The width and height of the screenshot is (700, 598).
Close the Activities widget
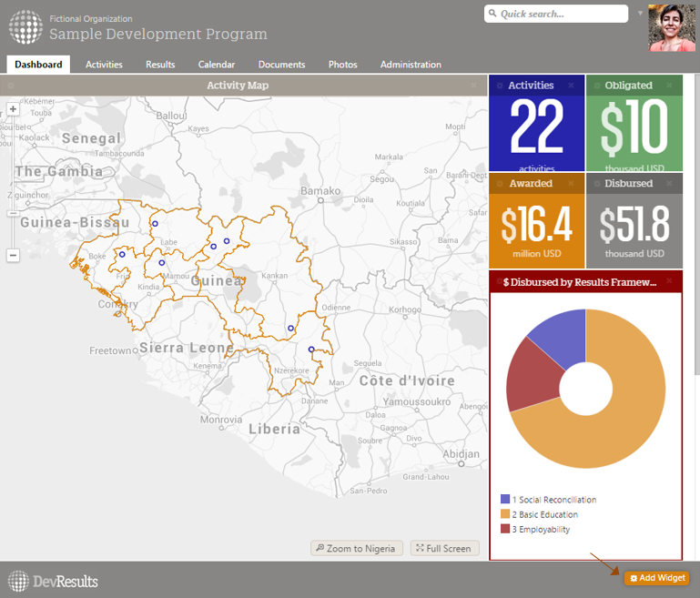tap(571, 86)
